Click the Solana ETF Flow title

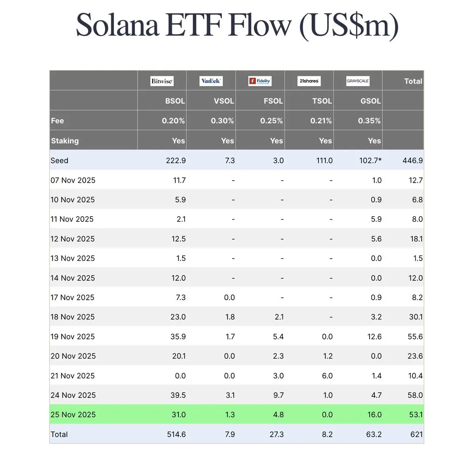[237, 25]
